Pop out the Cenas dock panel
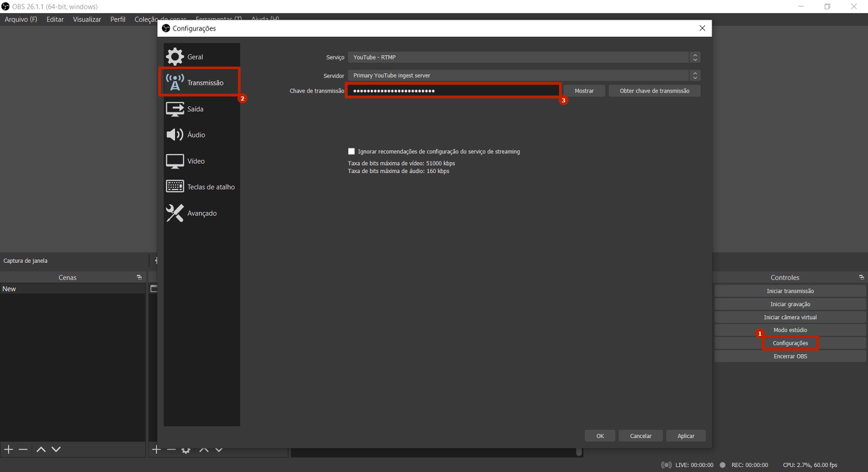 (139, 277)
